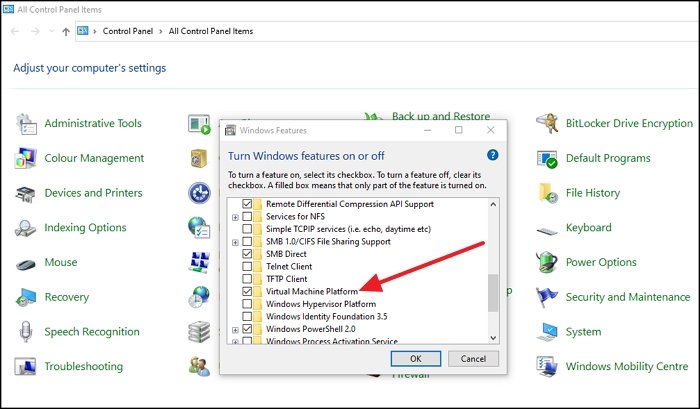Open Speech Recognition microphone icon
This screenshot has height=409, width=700.
pos(25,332)
